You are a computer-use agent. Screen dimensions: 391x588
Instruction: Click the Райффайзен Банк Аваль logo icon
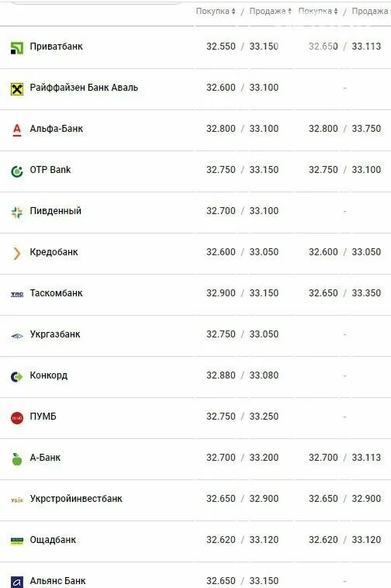[x=17, y=89]
